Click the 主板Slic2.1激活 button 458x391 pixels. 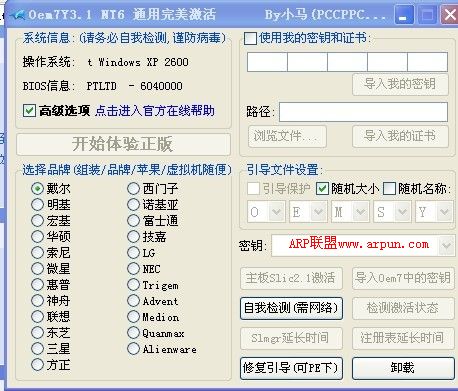pos(291,278)
